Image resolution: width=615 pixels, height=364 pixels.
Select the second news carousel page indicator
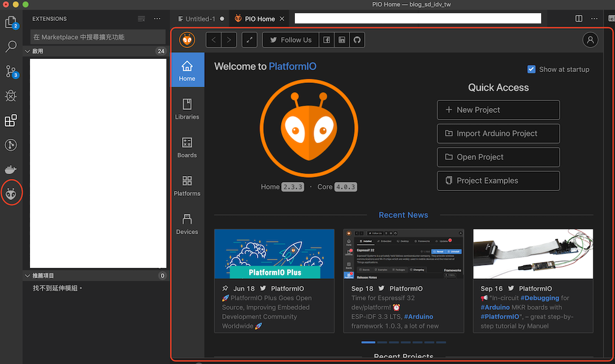tap(382, 342)
